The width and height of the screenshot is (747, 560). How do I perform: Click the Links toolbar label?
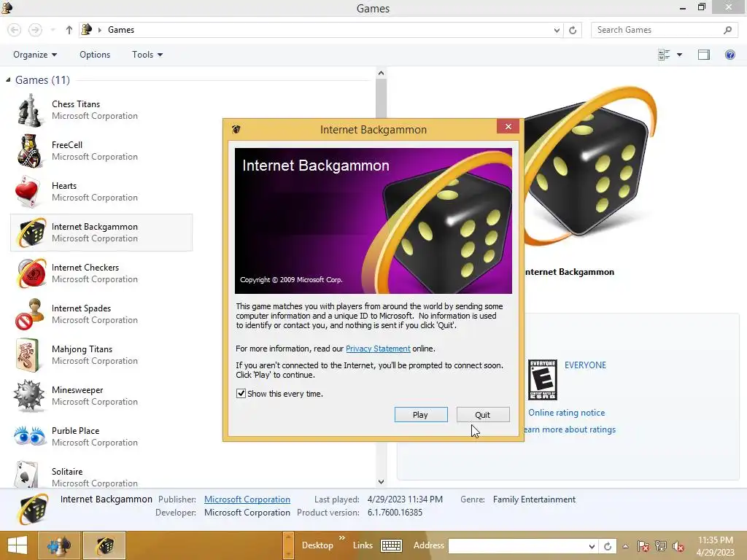(363, 545)
